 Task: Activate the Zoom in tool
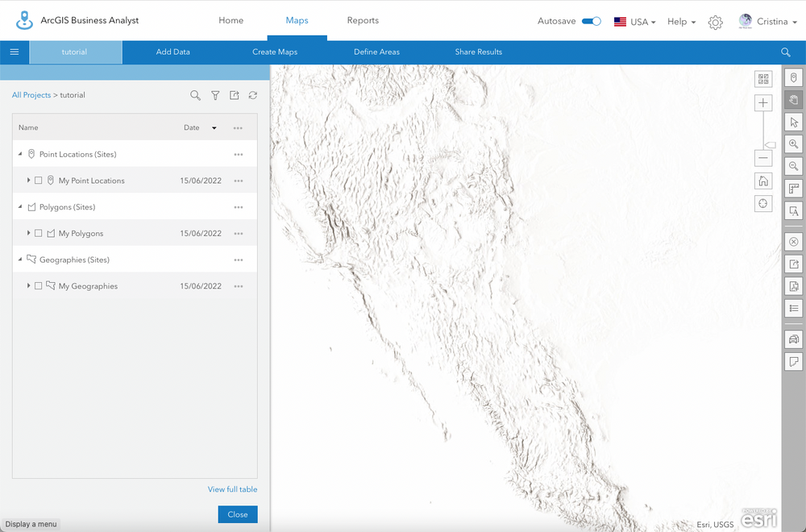click(793, 145)
